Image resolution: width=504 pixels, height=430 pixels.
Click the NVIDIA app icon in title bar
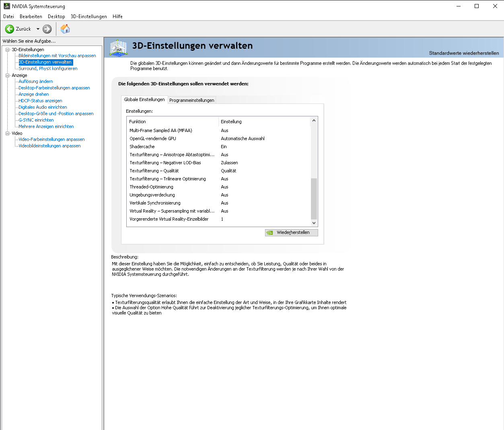6,6
